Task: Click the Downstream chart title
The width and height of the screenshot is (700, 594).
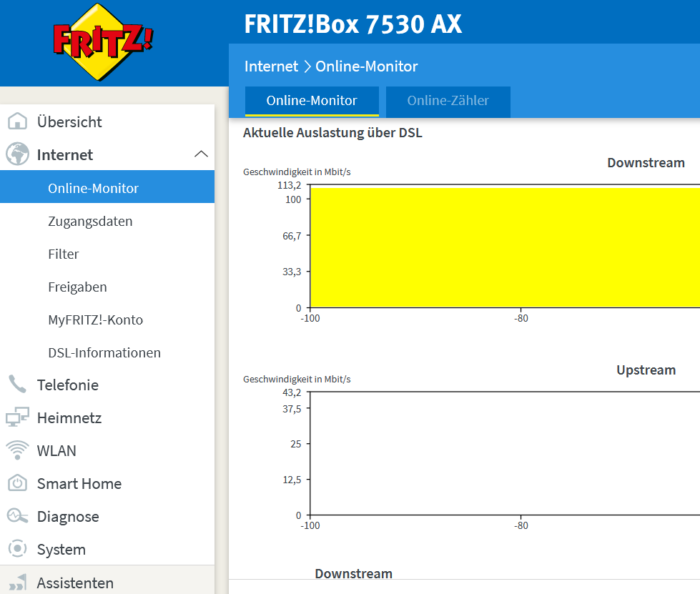Action: [x=646, y=162]
